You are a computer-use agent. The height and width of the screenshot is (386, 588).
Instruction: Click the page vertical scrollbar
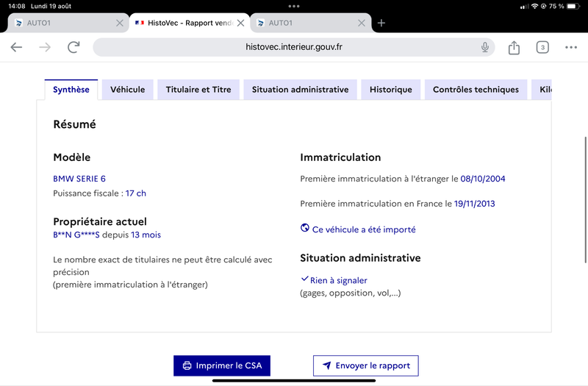[x=585, y=200]
